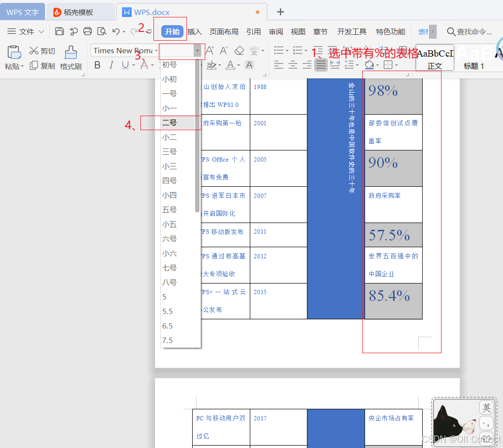The height and width of the screenshot is (448, 503).
Task: Toggle align right paragraph
Action: click(x=307, y=65)
